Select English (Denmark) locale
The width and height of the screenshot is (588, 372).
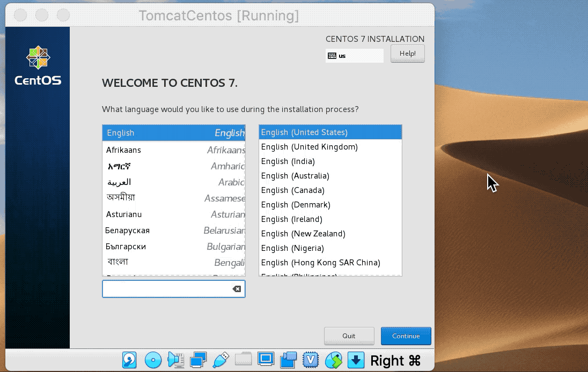(330, 205)
